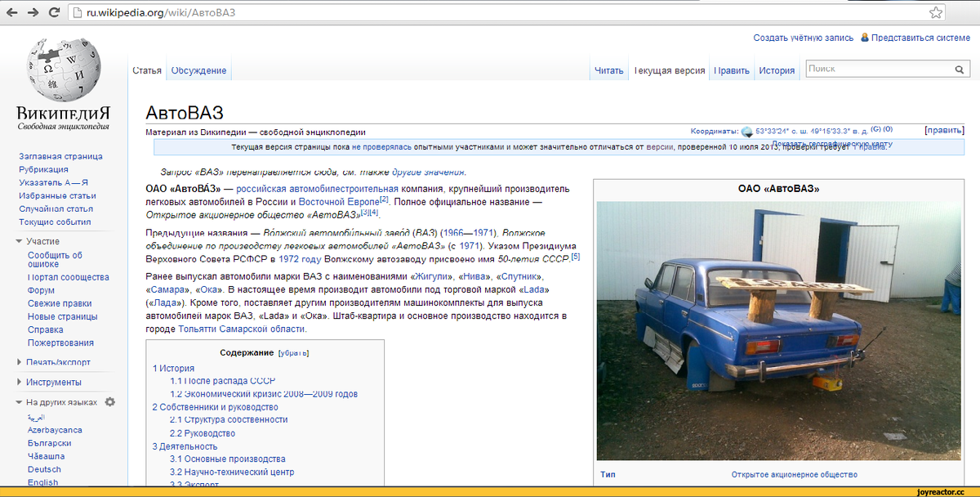
Task: Expand the Инструменты sidebar section
Action: click(x=20, y=383)
